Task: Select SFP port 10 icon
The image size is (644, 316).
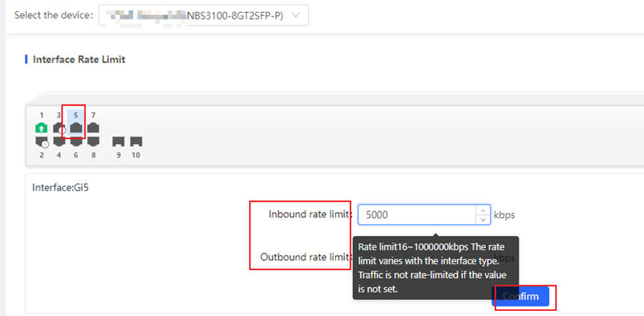Action: [x=136, y=141]
